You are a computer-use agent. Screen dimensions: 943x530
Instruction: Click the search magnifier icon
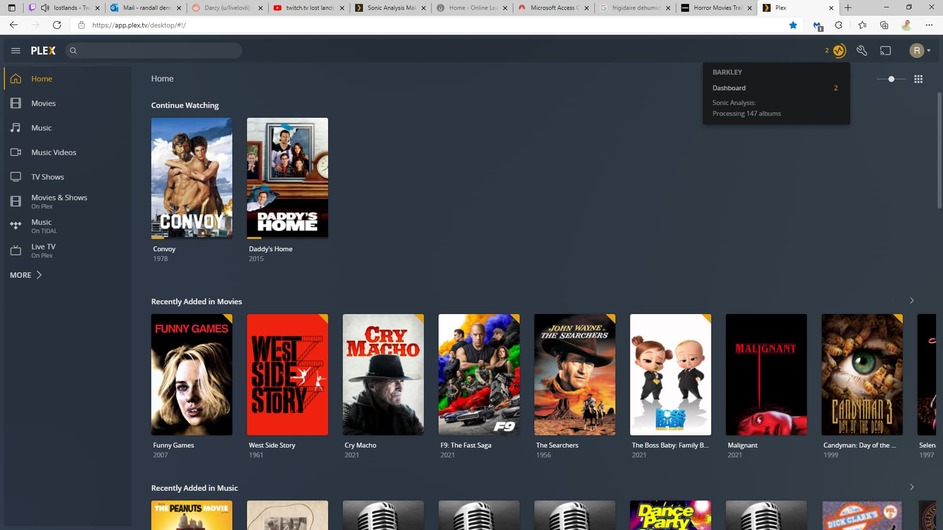coord(73,51)
